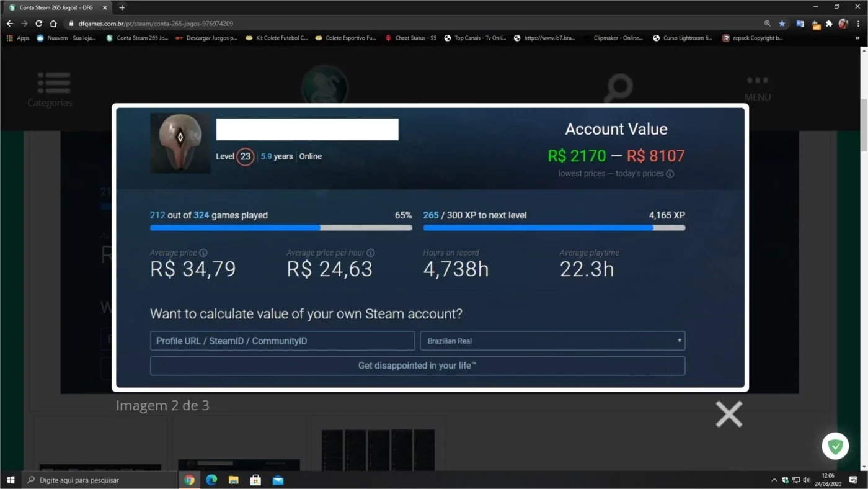
Task: Open Microsoft Store from the taskbar
Action: click(255, 480)
